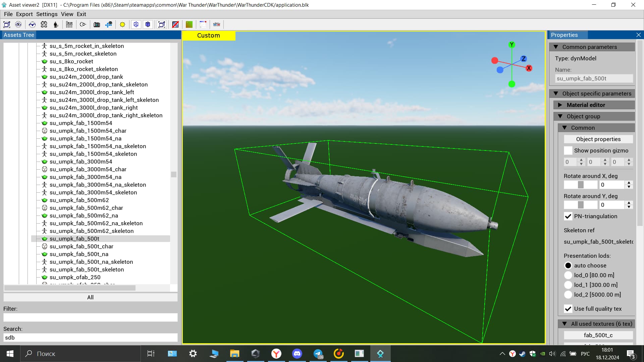Close the Properties panel with the X
The height and width of the screenshot is (362, 644).
click(x=638, y=35)
